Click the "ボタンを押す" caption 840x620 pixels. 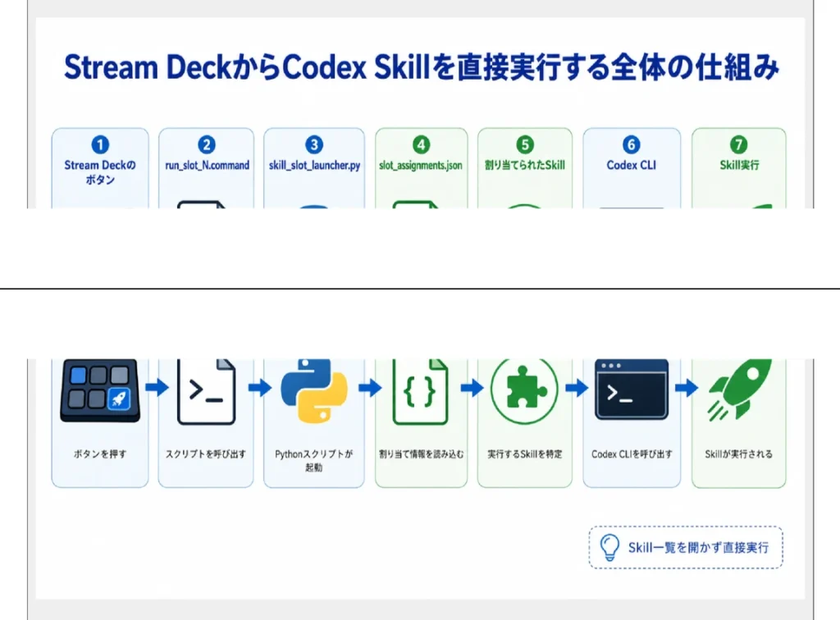tap(100, 454)
